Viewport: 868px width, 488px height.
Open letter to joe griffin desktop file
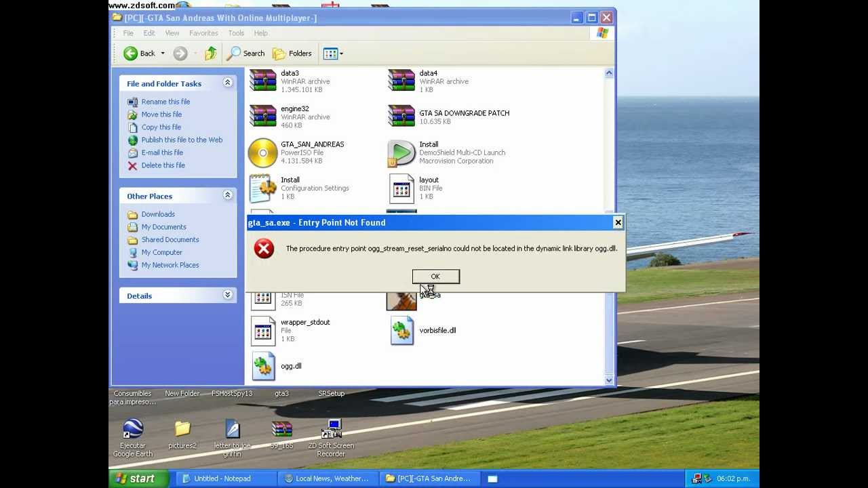[x=233, y=429]
